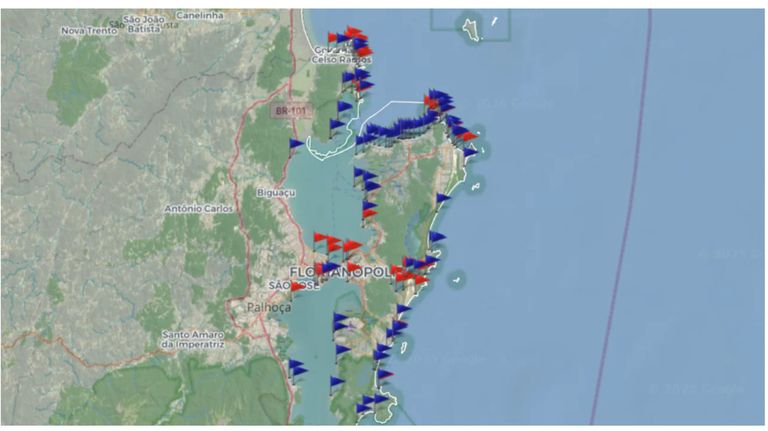Click the Biguaçu town label
The image size is (768, 431).
tap(276, 192)
